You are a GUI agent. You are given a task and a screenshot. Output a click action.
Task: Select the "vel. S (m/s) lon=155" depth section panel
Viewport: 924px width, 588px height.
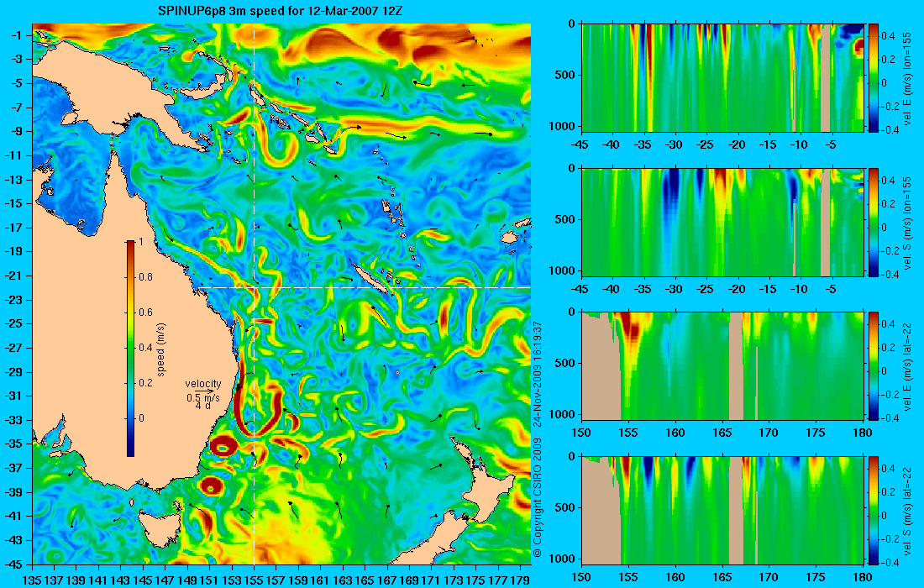[723, 222]
